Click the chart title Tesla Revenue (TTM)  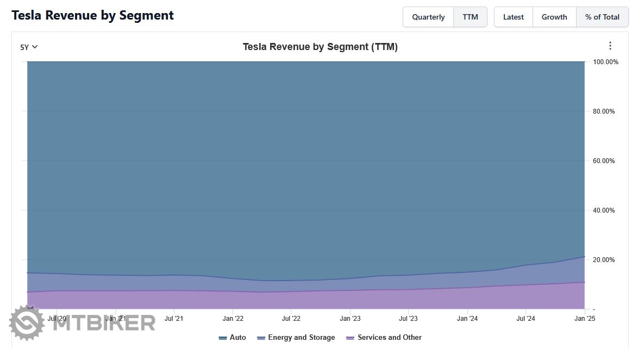(320, 47)
